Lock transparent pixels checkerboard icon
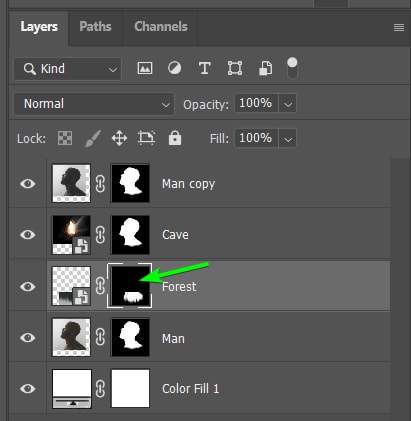The image size is (411, 421). click(65, 138)
